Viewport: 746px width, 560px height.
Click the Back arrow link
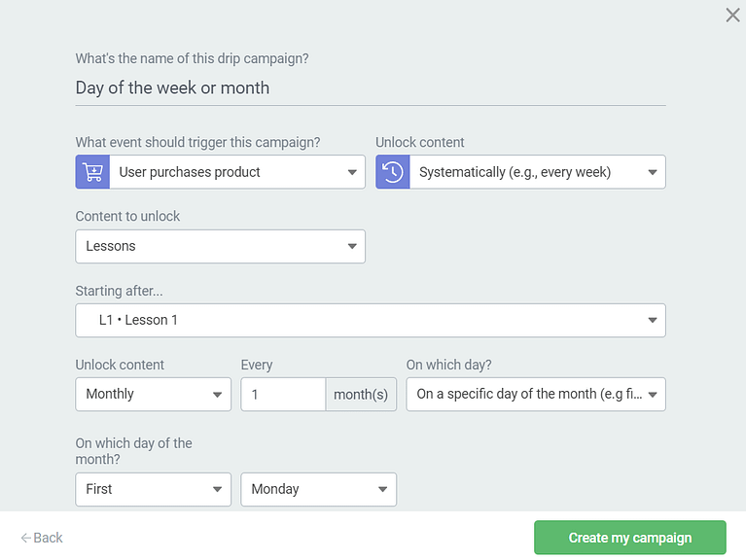(x=42, y=538)
